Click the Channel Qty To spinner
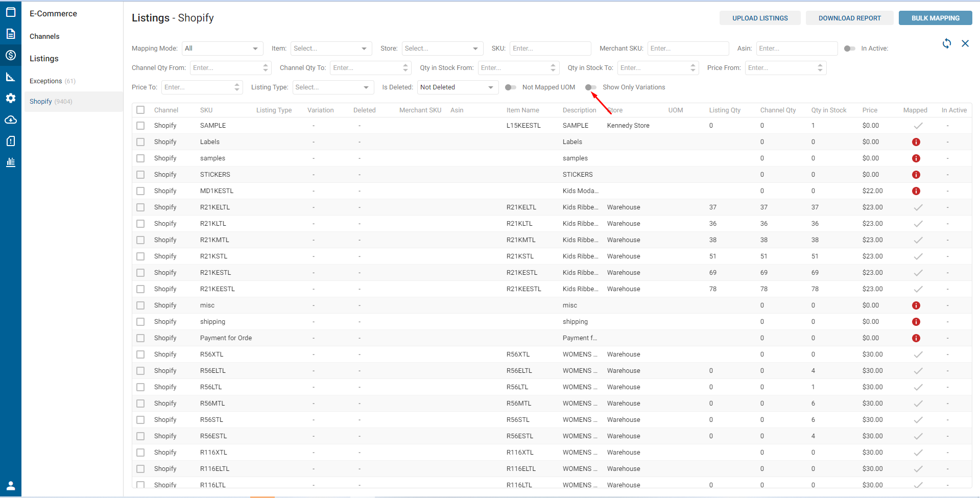Viewport: 980px width, 498px height. click(405, 68)
